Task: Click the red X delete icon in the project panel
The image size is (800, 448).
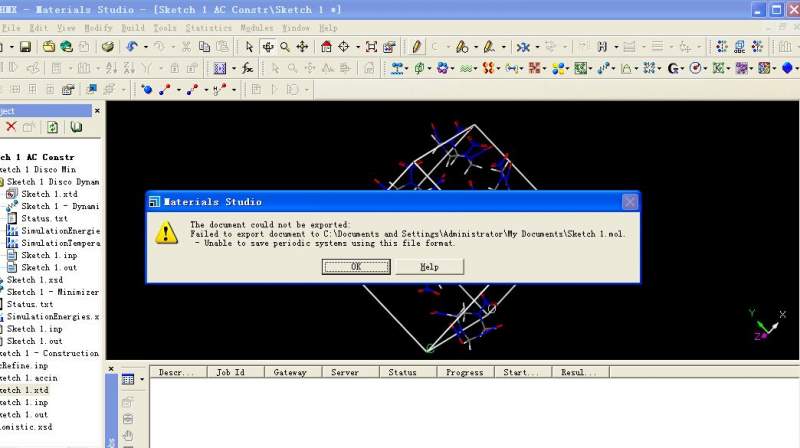Action: point(11,127)
